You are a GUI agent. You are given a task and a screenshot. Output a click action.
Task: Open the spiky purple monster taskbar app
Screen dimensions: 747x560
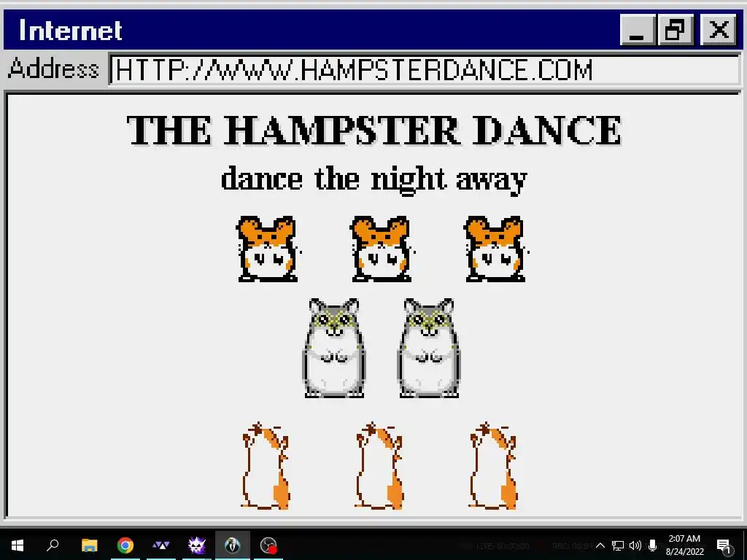coord(197,545)
